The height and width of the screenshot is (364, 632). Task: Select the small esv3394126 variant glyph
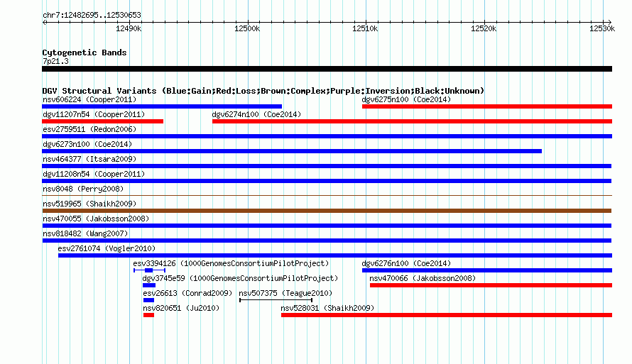tap(149, 270)
